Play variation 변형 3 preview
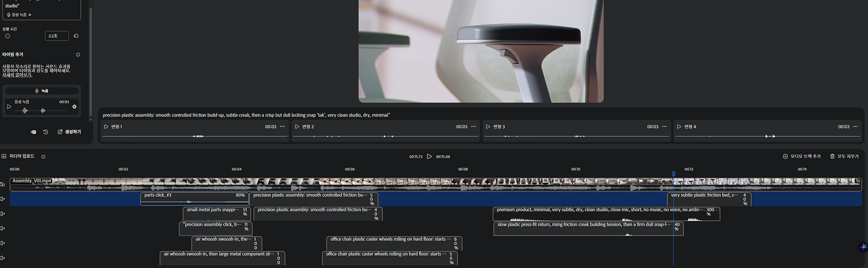The width and height of the screenshot is (868, 268). click(488, 127)
